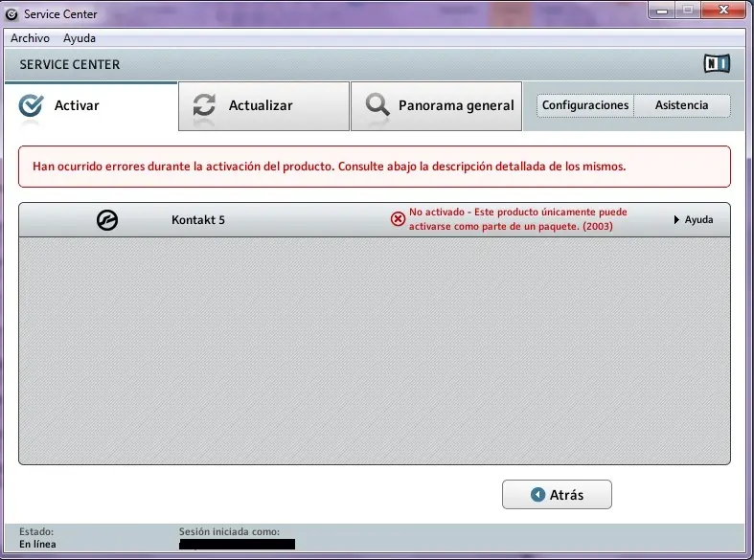
Task: Open Configuraciones
Action: [585, 105]
